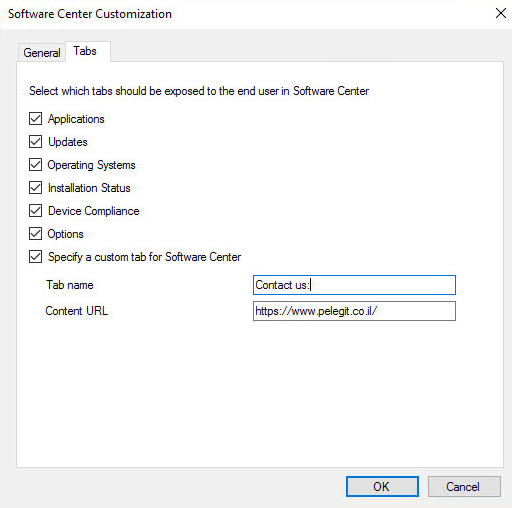Click into the Tab name text field

pos(354,285)
